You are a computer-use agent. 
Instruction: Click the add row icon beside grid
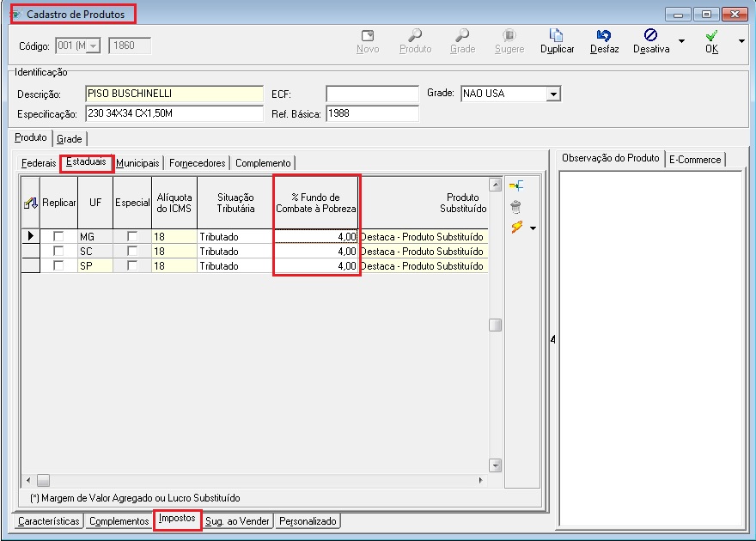click(516, 185)
